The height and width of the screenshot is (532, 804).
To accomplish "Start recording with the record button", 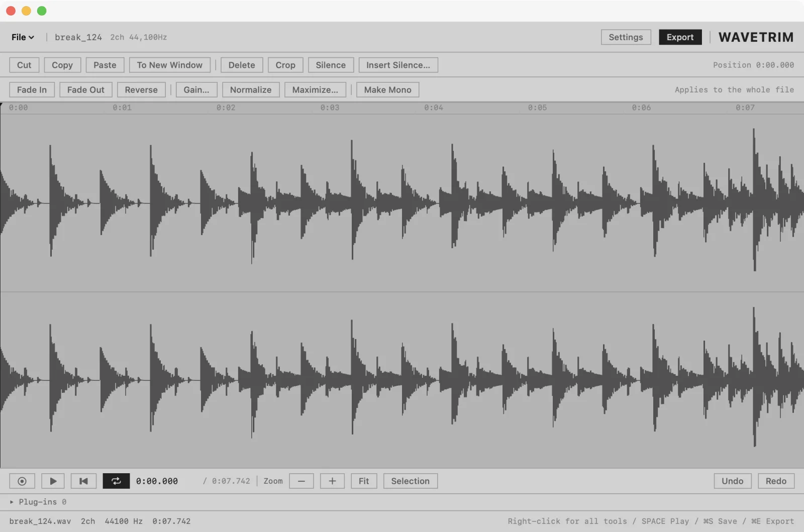I will [x=22, y=481].
